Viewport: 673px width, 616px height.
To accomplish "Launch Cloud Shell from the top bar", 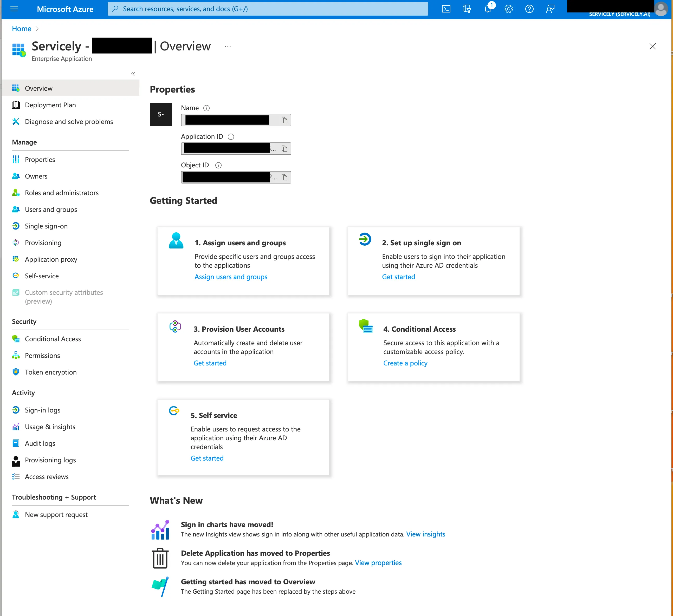I will tap(446, 9).
